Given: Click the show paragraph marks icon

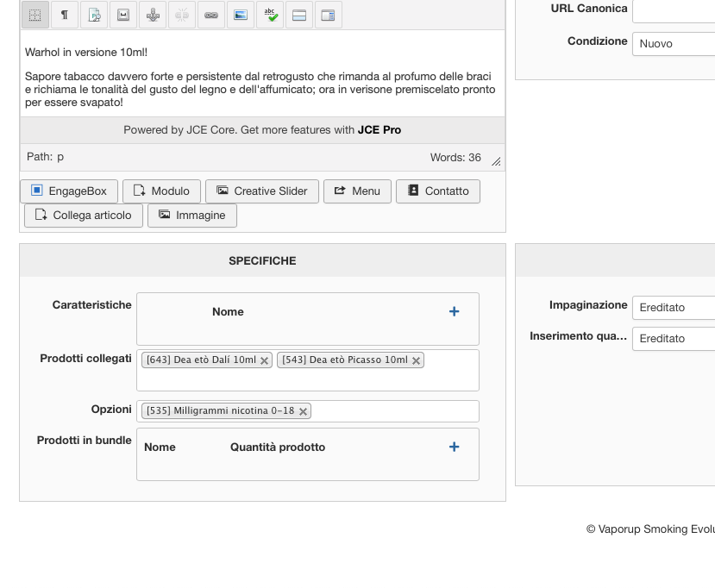Looking at the screenshot, I should click(x=64, y=15).
